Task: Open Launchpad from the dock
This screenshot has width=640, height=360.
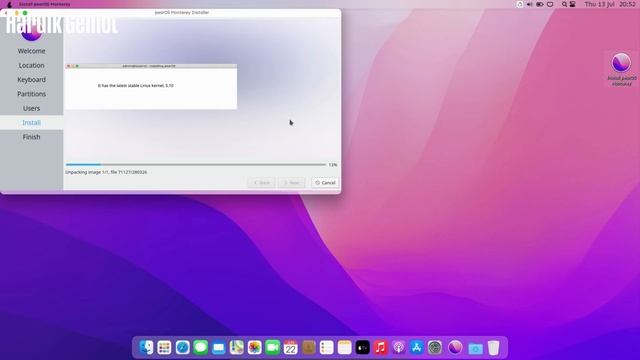Action: coord(164,347)
